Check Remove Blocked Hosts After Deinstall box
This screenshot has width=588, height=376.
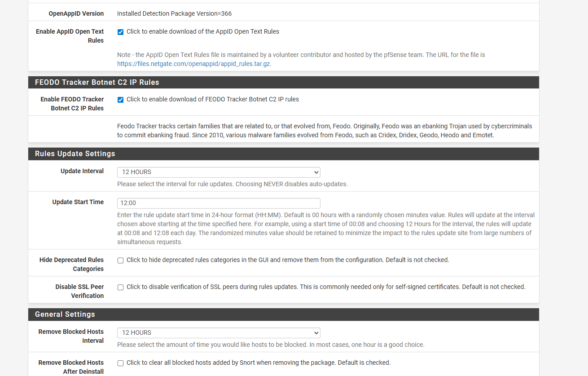[120, 363]
